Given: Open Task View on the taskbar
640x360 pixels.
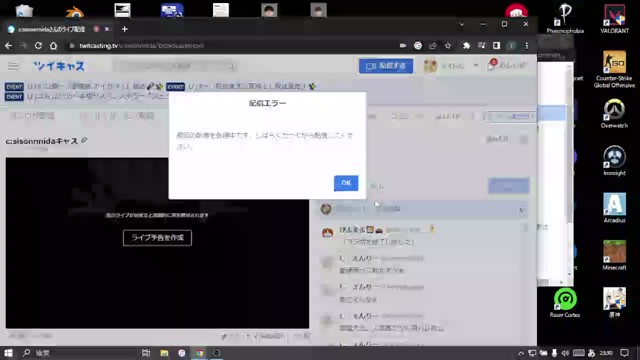Looking at the screenshot, I should pyautogui.click(x=146, y=353).
